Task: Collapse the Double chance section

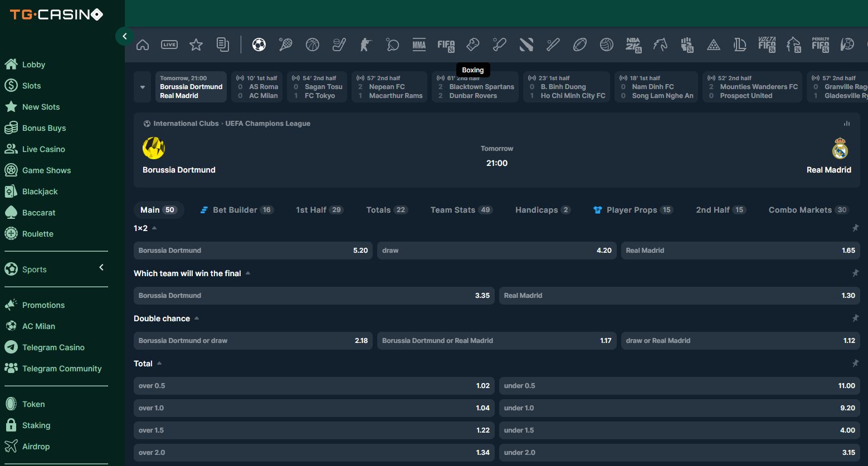Action: pyautogui.click(x=197, y=318)
